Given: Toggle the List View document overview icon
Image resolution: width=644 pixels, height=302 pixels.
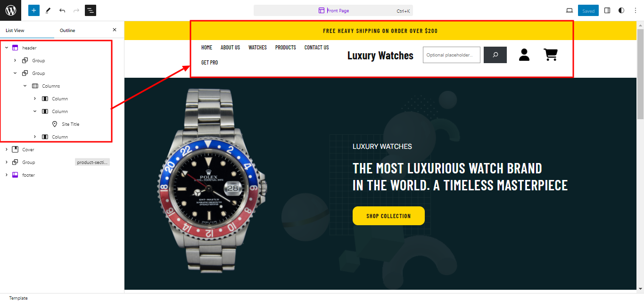Looking at the screenshot, I should pos(91,10).
